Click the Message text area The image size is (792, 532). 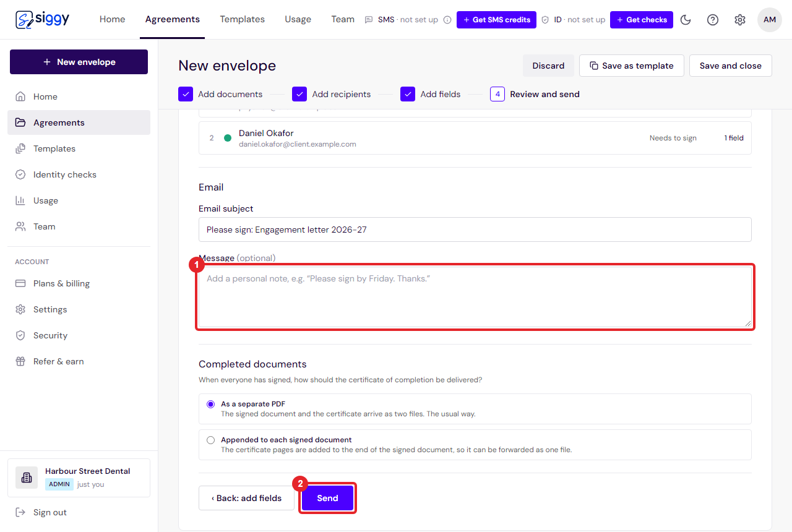(x=475, y=297)
